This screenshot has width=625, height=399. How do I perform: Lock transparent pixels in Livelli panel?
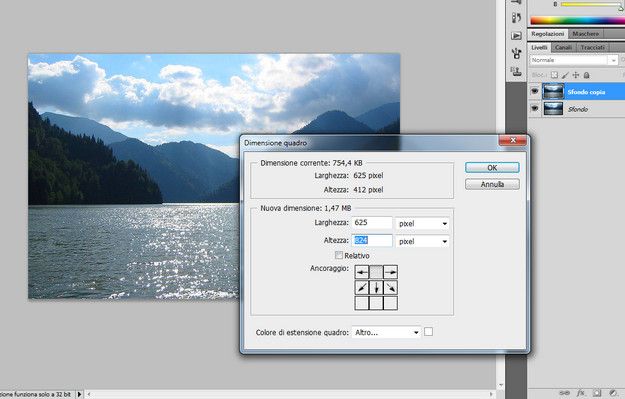click(554, 75)
